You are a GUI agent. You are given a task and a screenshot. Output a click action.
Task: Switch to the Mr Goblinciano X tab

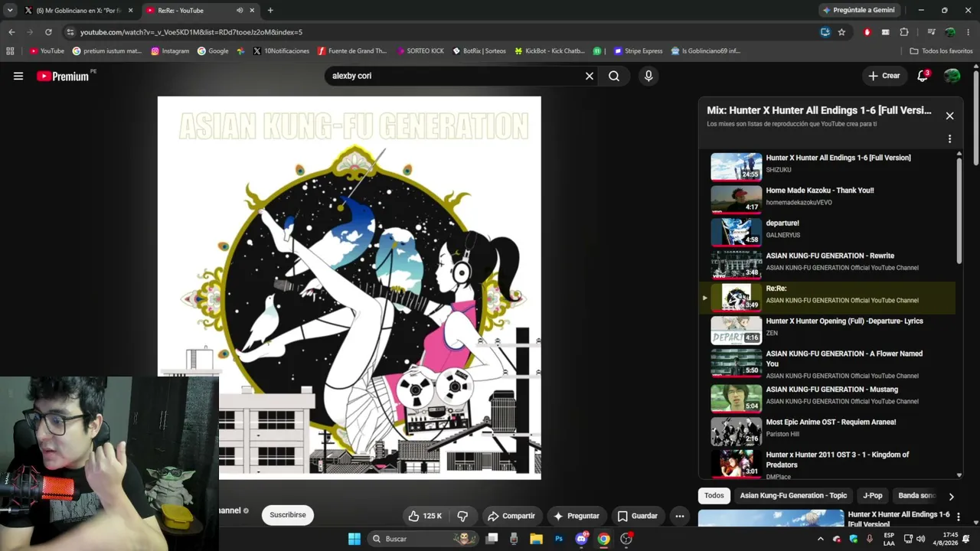[79, 11]
